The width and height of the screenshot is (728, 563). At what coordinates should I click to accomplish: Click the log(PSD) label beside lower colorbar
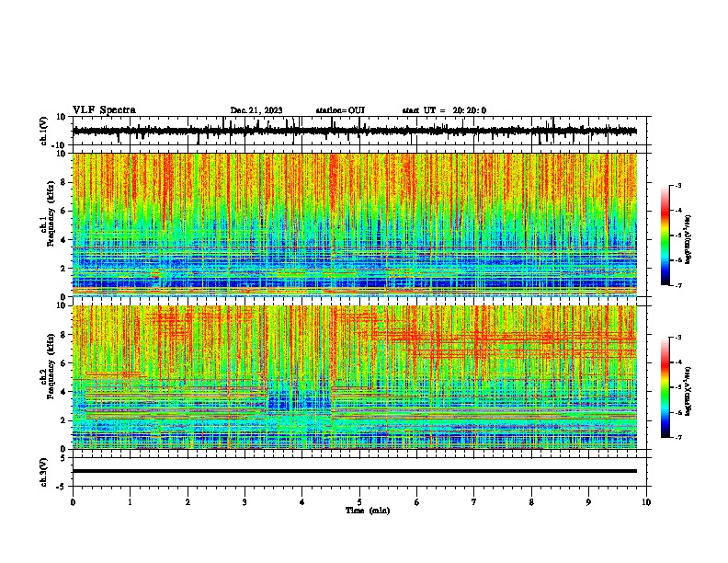tap(688, 391)
